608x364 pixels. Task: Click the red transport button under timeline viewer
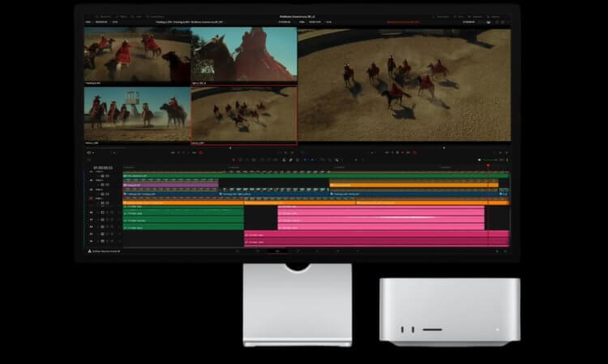tap(414, 152)
